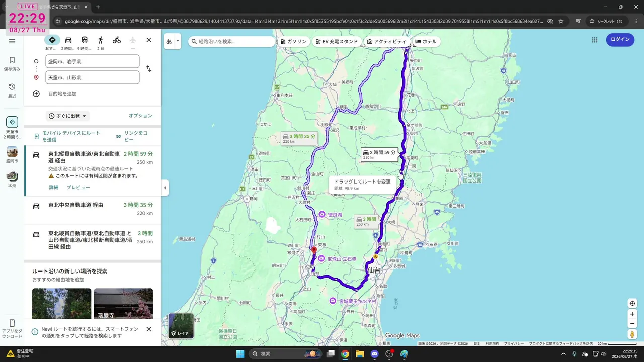Swap origin and destination

pyautogui.click(x=149, y=69)
